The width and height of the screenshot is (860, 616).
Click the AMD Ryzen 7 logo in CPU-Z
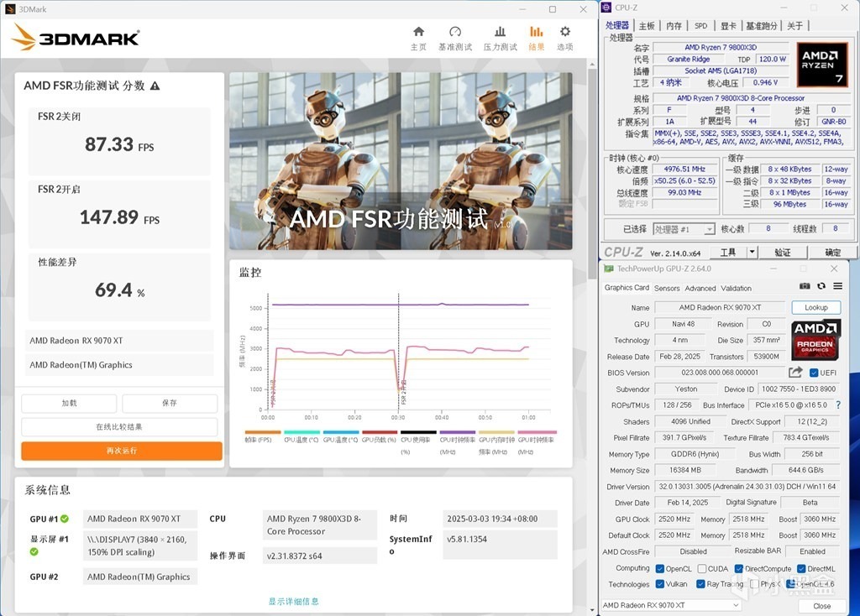click(821, 65)
